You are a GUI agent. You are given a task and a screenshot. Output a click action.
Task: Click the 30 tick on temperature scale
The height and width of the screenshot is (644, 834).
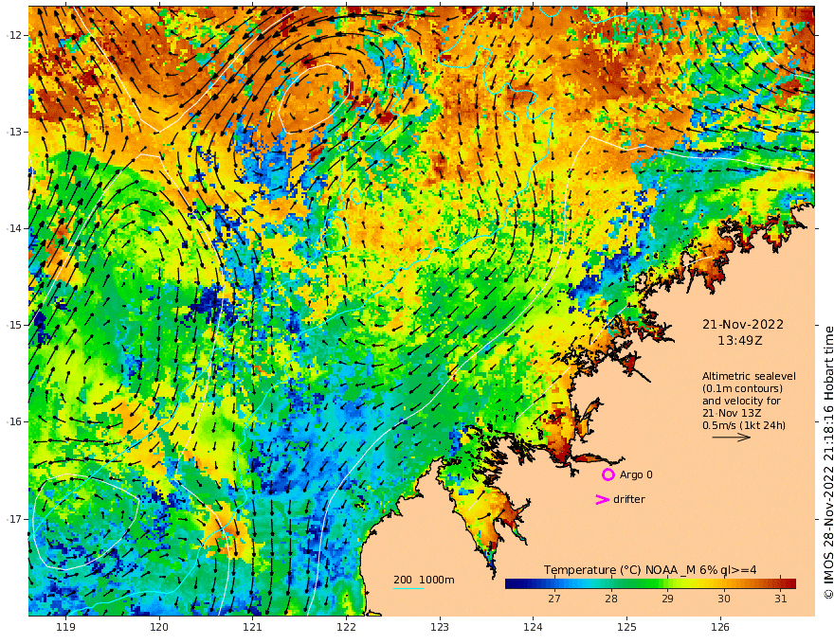tap(723, 599)
